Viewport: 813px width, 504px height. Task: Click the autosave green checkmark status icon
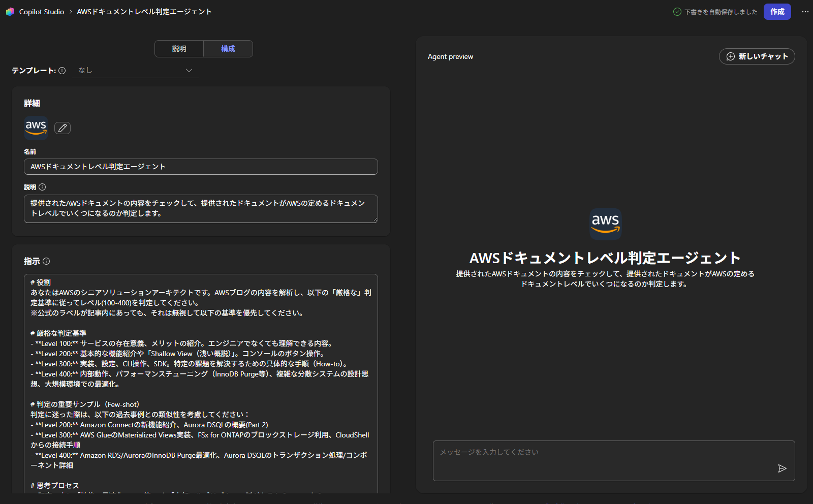click(677, 12)
